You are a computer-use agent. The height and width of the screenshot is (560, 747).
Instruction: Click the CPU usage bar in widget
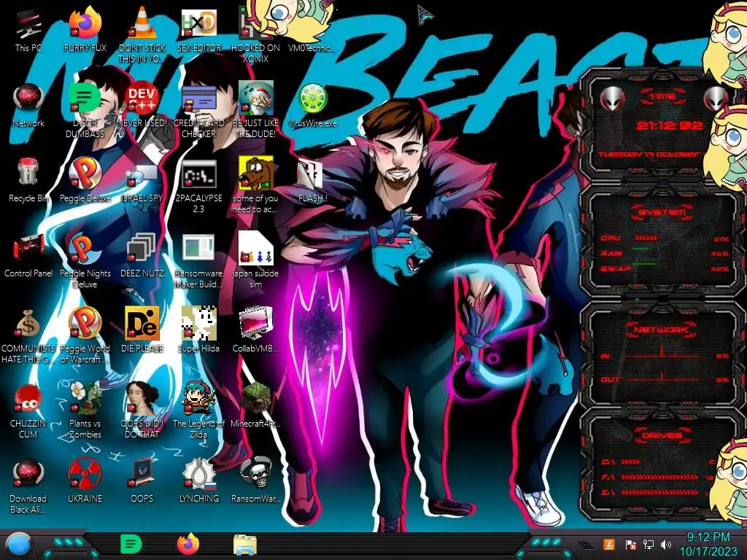pos(646,238)
